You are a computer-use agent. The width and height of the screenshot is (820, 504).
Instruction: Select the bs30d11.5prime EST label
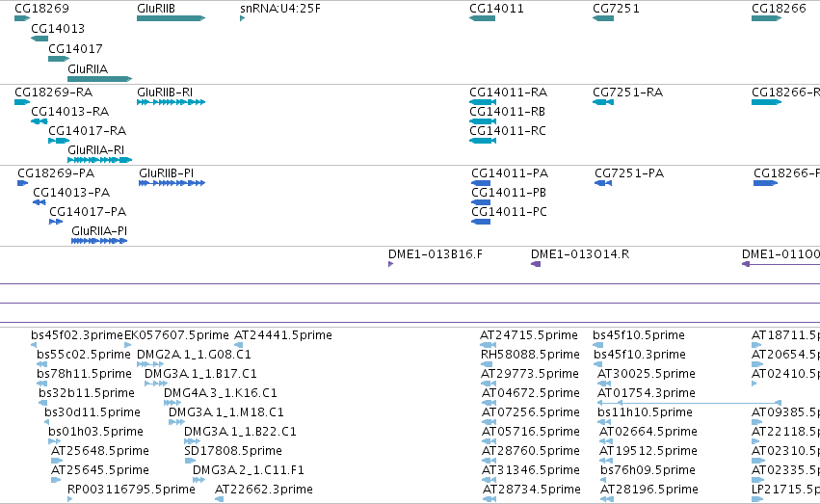coord(93,412)
